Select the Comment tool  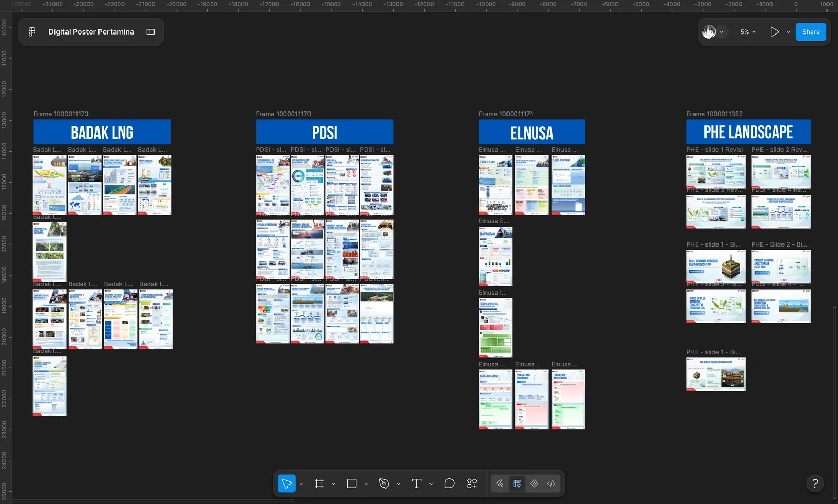449,484
